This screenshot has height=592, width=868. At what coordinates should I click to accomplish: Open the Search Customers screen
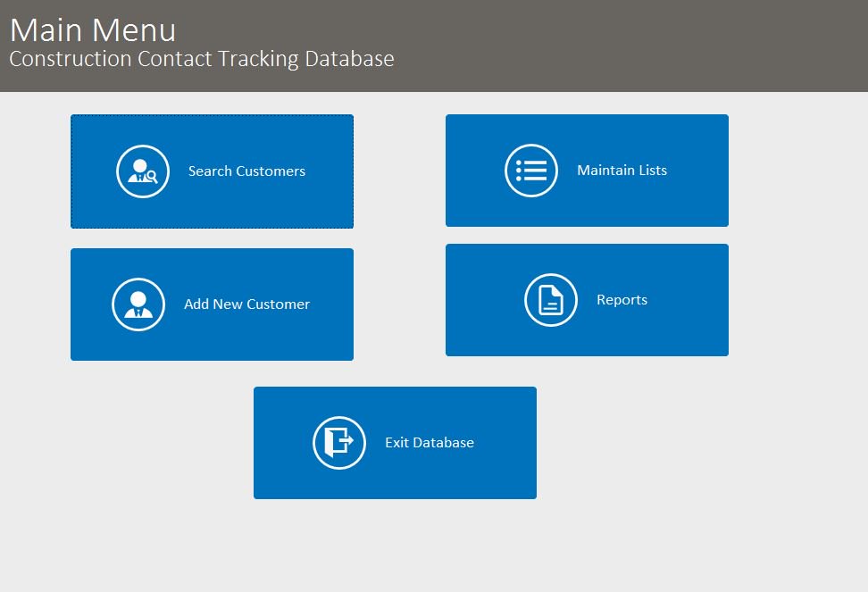[212, 171]
